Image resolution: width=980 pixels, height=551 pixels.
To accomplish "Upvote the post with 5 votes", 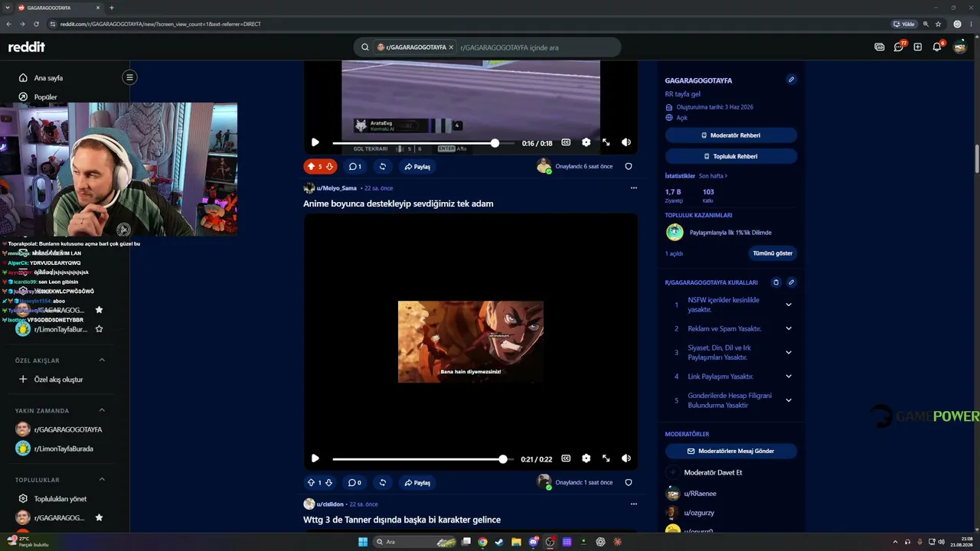I will click(x=311, y=166).
